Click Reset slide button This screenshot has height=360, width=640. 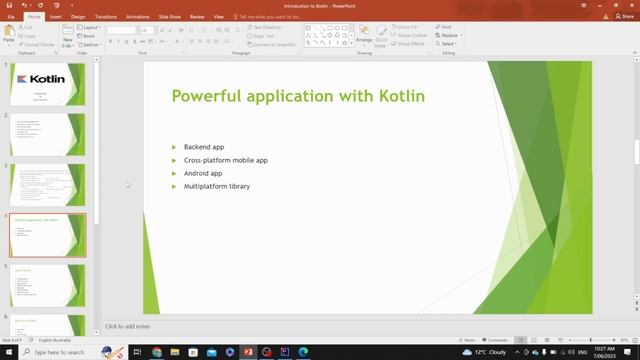[86, 36]
